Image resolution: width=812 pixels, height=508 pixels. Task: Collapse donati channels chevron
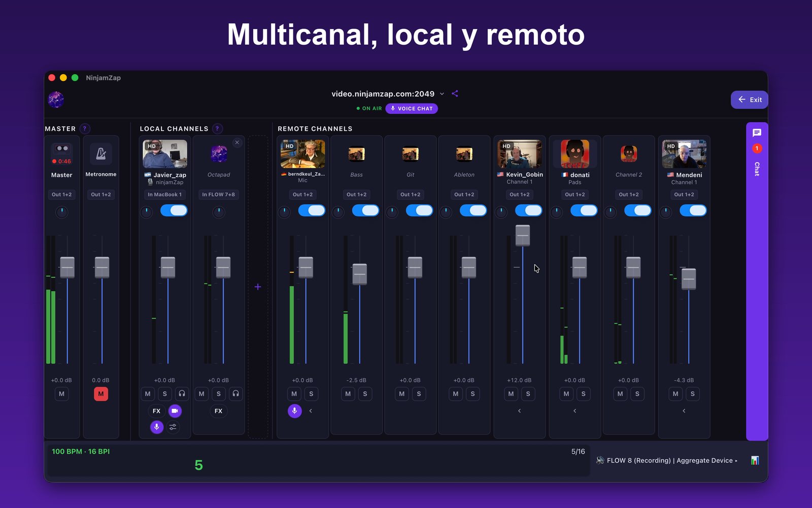coord(574,411)
